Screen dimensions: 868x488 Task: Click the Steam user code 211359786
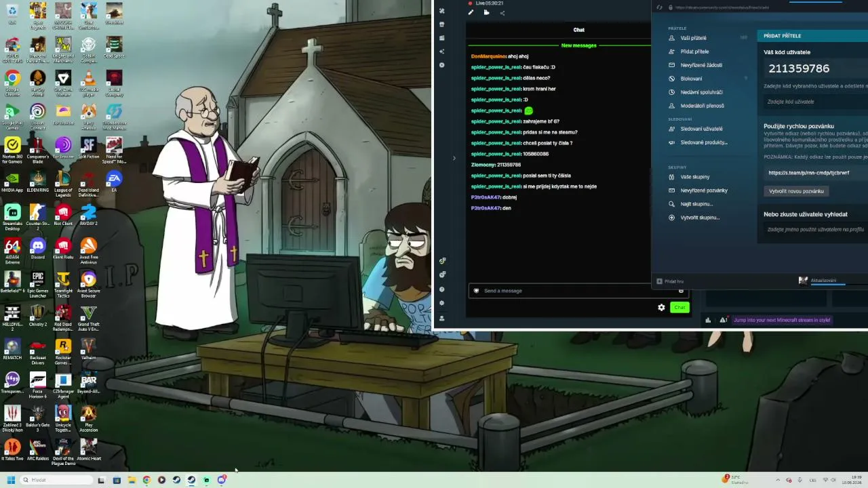pyautogui.click(x=799, y=68)
